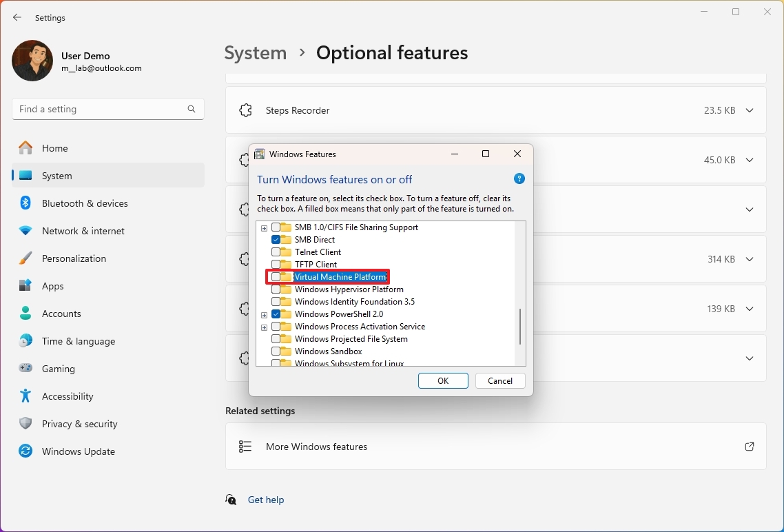Click OK to apply Windows Features changes
Viewport: 784px width, 532px height.
pyautogui.click(x=443, y=380)
